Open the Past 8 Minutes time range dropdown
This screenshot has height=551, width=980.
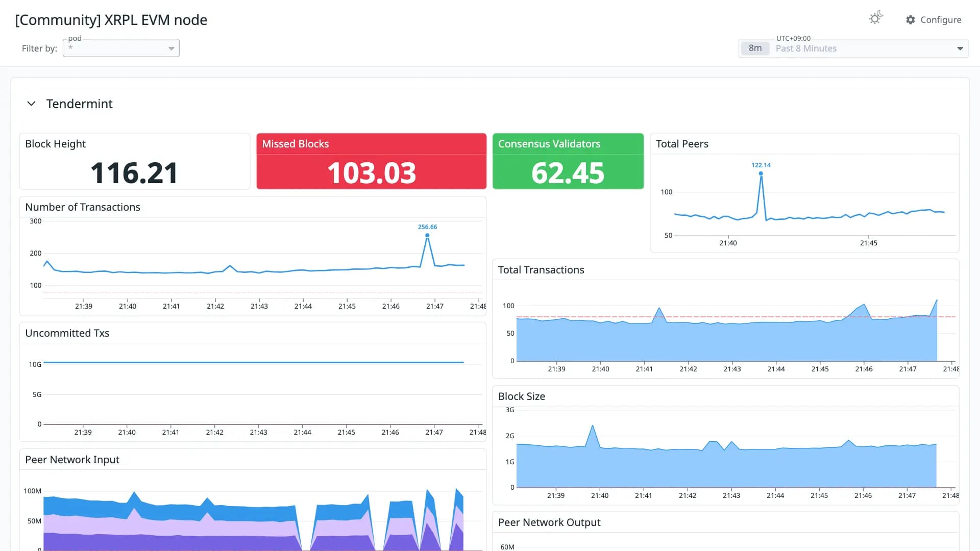pos(853,48)
